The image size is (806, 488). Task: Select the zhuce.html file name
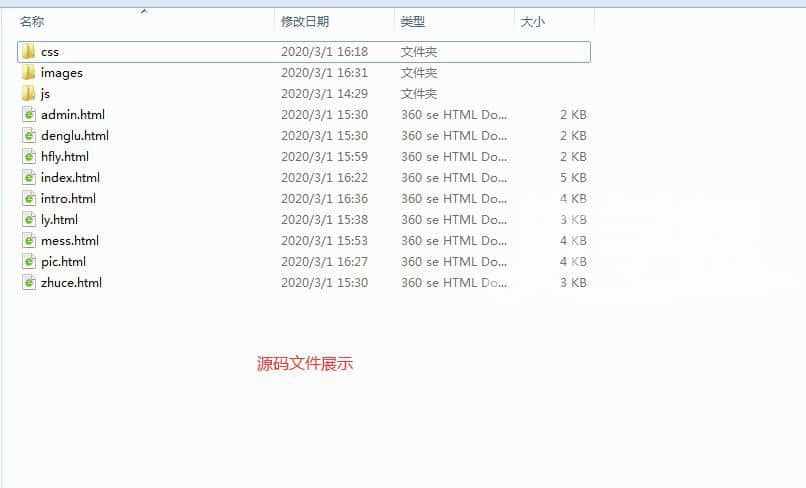pos(71,282)
